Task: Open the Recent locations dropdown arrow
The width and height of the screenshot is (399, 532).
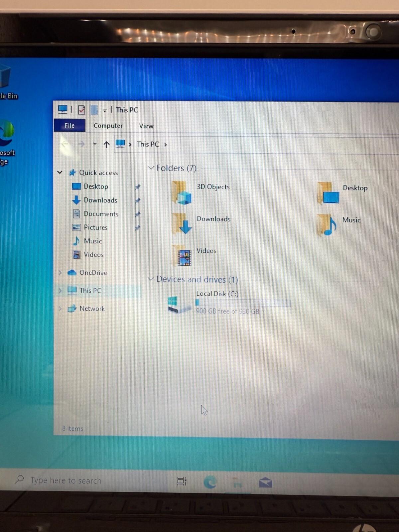Action: pos(95,144)
